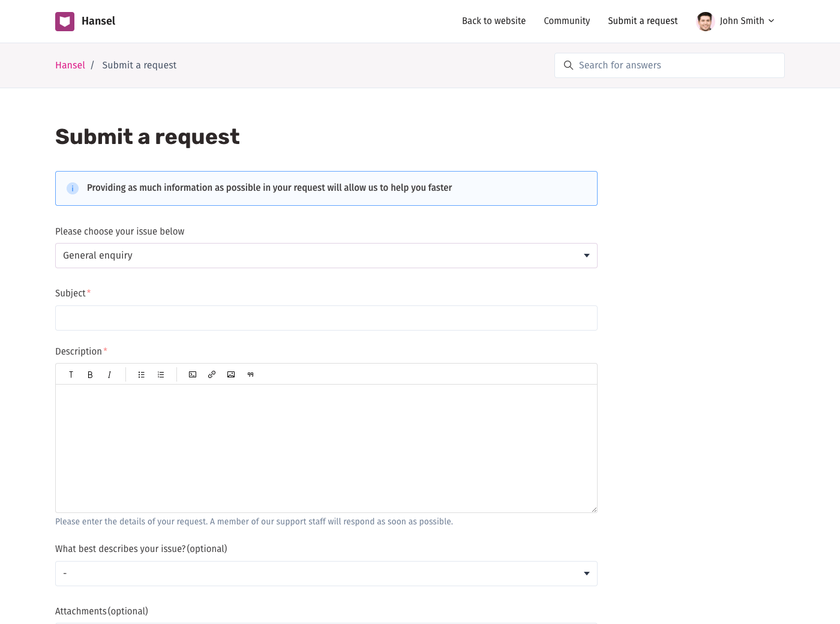Insert a numbered list
This screenshot has width=840, height=624.
[x=161, y=374]
